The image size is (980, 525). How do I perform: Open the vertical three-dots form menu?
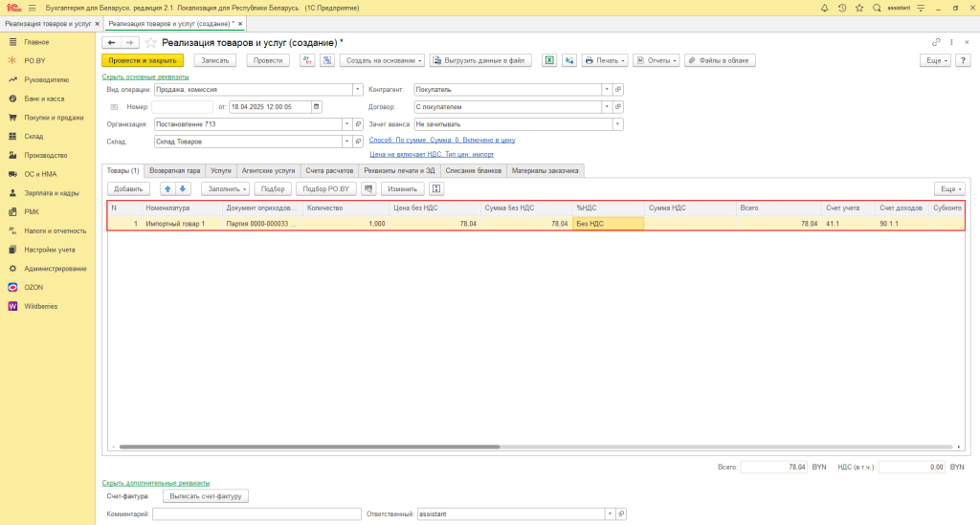tap(952, 42)
